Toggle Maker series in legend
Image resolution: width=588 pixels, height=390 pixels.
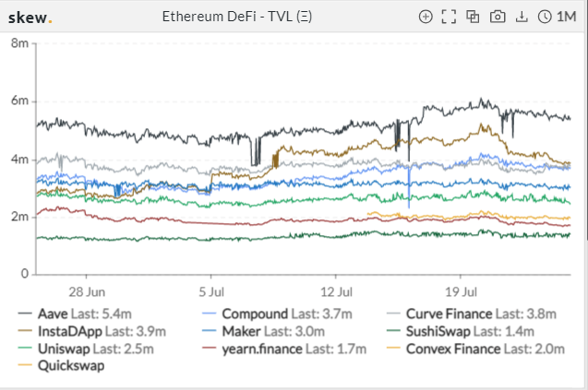(x=263, y=332)
